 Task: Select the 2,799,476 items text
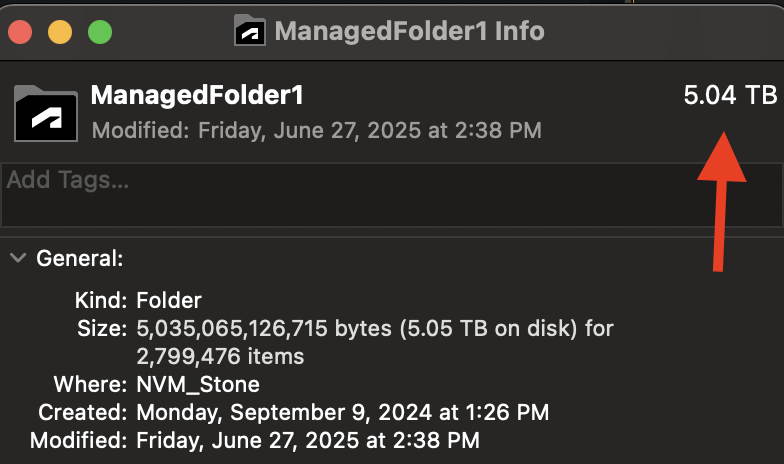[220, 356]
